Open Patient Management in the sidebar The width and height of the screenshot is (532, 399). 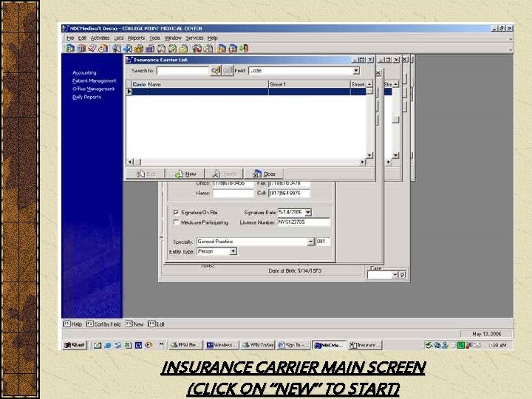click(94, 81)
